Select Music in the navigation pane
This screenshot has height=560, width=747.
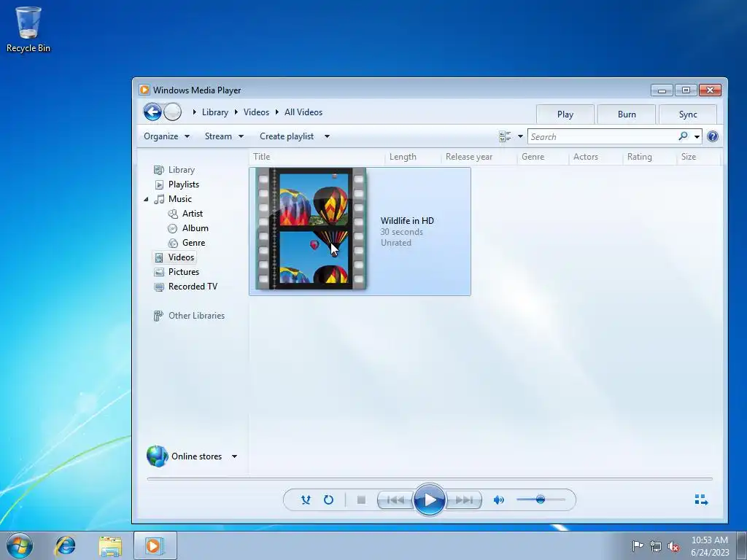(x=180, y=199)
